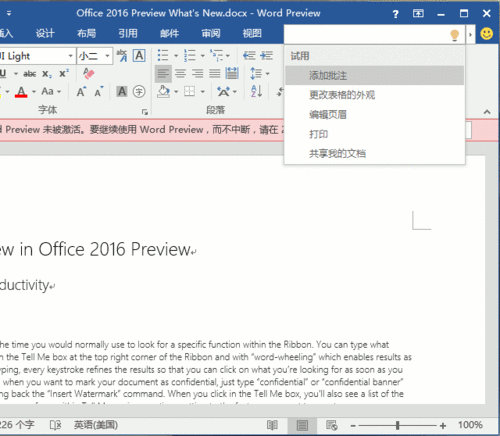Screen dimensions: 500x436
Task: Expand the font size dropdown 小二
Action: (x=107, y=56)
